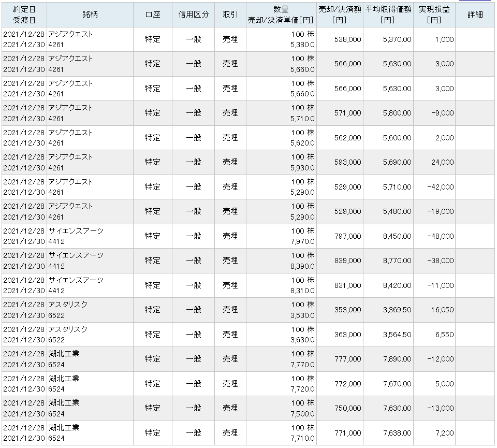
Task: Click the 実現損益 column header
Action: (x=434, y=15)
